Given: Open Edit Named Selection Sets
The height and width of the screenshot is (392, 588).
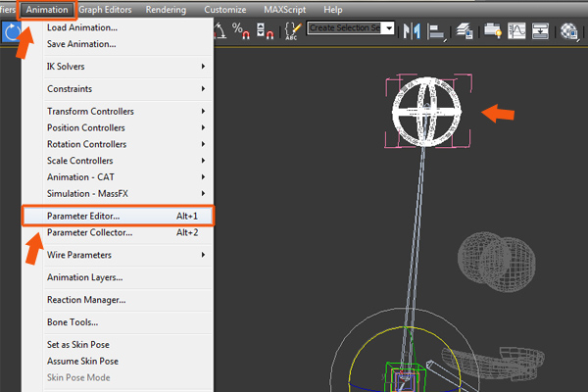Looking at the screenshot, I should click(292, 30).
